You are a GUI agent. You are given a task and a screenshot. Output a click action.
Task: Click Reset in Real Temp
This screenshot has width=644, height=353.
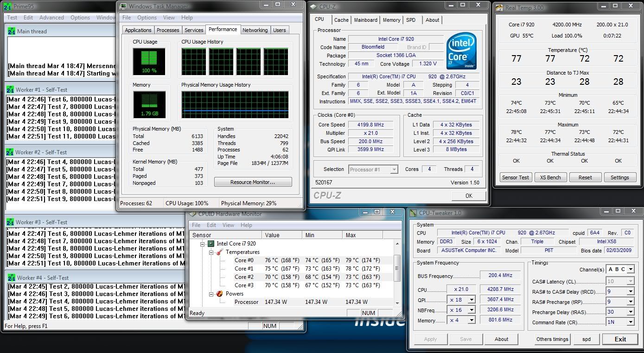coord(585,177)
